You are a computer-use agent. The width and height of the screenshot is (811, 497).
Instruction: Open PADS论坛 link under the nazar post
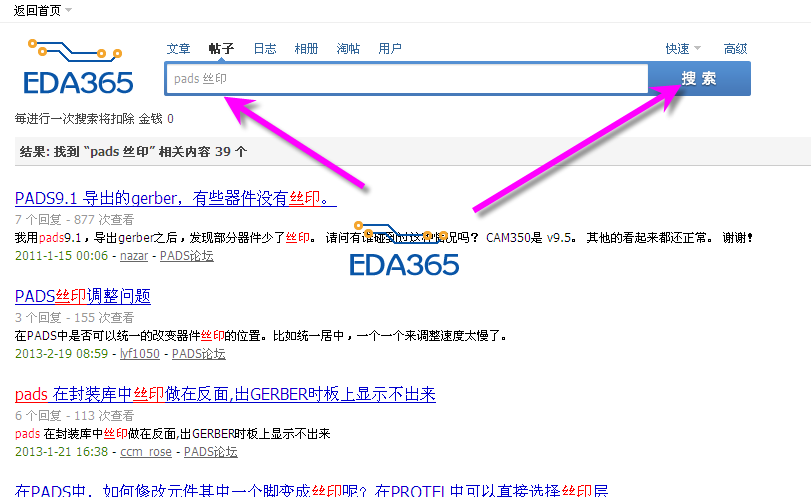coord(187,255)
